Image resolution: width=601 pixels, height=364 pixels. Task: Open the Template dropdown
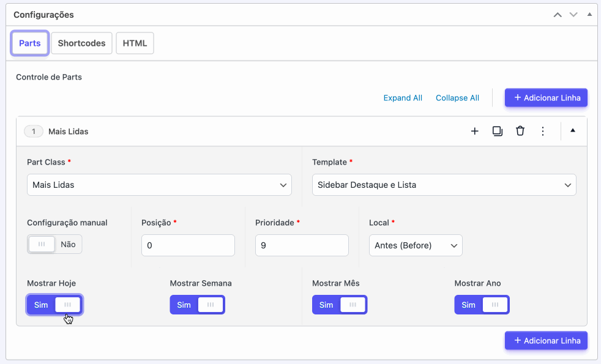pos(444,185)
